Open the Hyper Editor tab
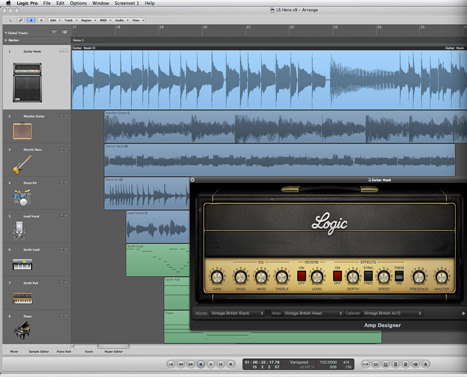This screenshot has height=377, width=467. pos(114,351)
